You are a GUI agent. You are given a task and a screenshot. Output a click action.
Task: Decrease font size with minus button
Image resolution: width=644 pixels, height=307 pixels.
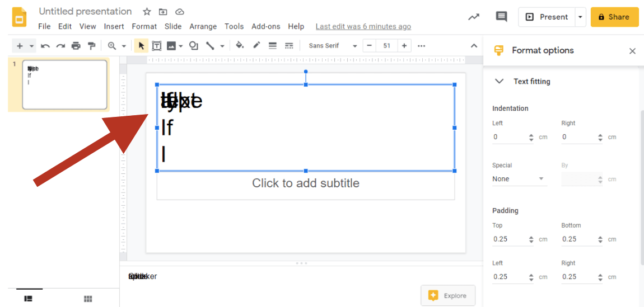(369, 46)
